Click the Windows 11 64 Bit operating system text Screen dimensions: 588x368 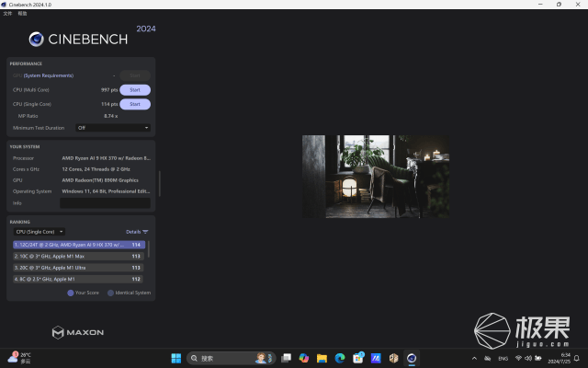coord(106,191)
